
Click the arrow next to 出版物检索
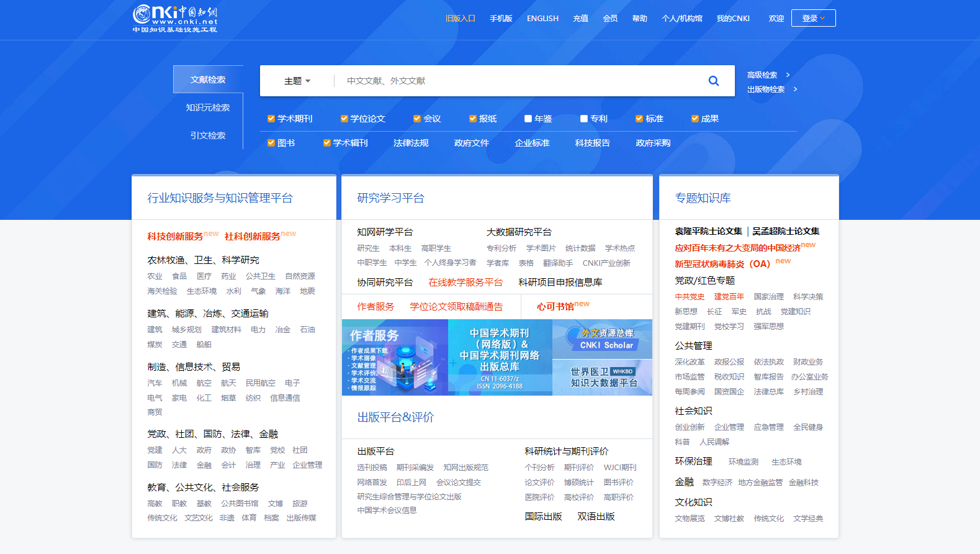click(x=795, y=89)
